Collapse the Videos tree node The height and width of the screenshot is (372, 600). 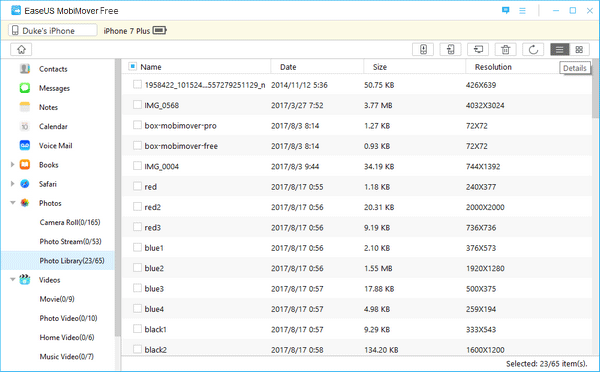[x=13, y=279]
